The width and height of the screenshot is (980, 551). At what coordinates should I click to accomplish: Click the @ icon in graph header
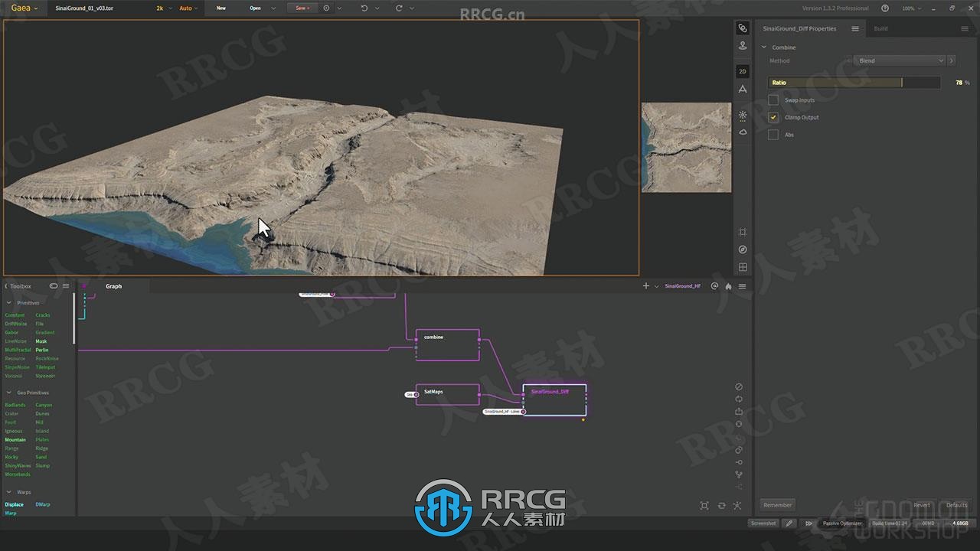714,286
